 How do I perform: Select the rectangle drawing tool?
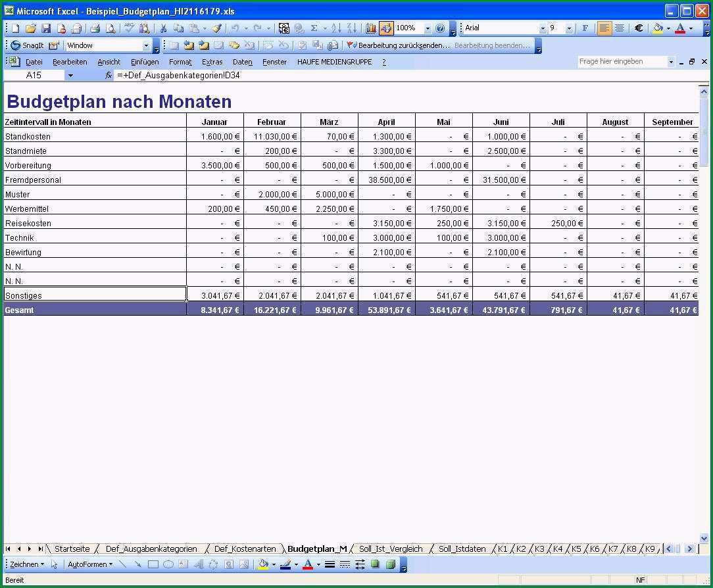click(153, 564)
